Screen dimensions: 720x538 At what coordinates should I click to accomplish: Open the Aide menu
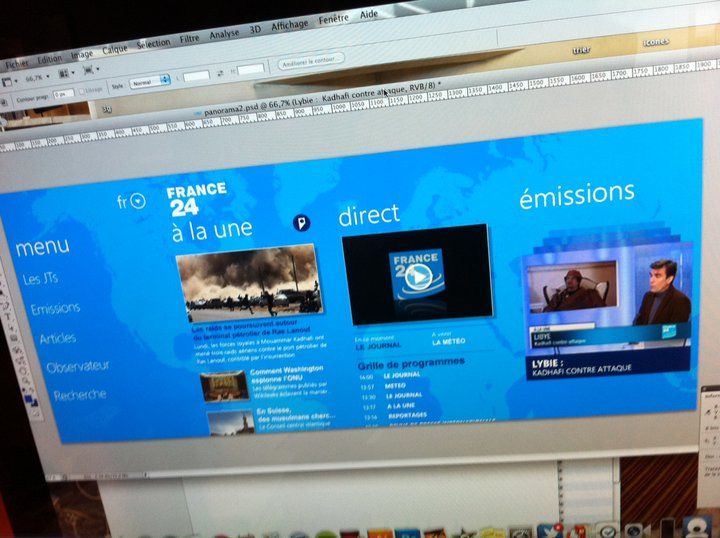tap(369, 14)
